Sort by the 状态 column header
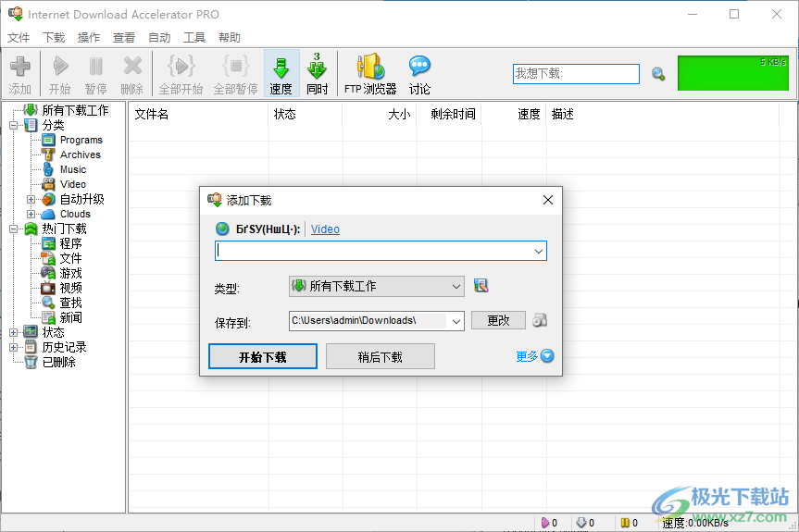 [x=306, y=114]
